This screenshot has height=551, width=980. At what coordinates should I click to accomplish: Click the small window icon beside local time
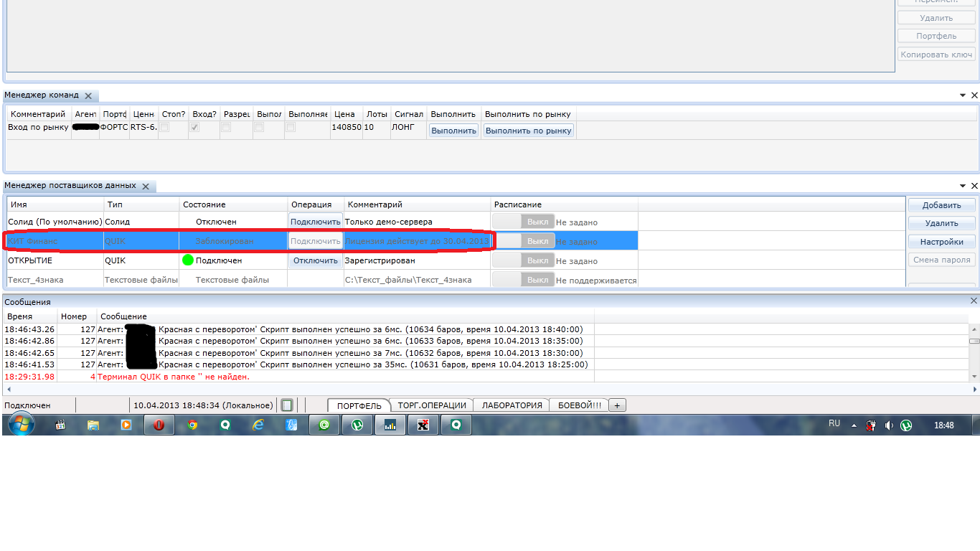point(287,405)
